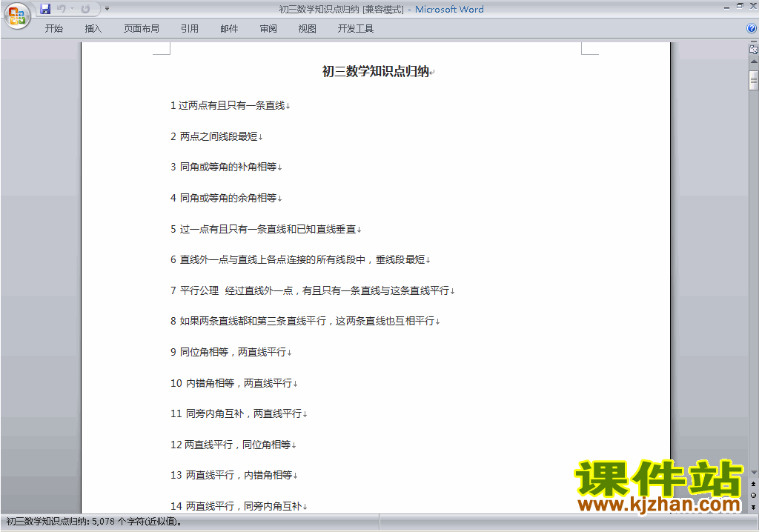Image resolution: width=759 pixels, height=532 pixels.
Task: Click the vertical scrollbar down arrow
Action: [x=754, y=473]
